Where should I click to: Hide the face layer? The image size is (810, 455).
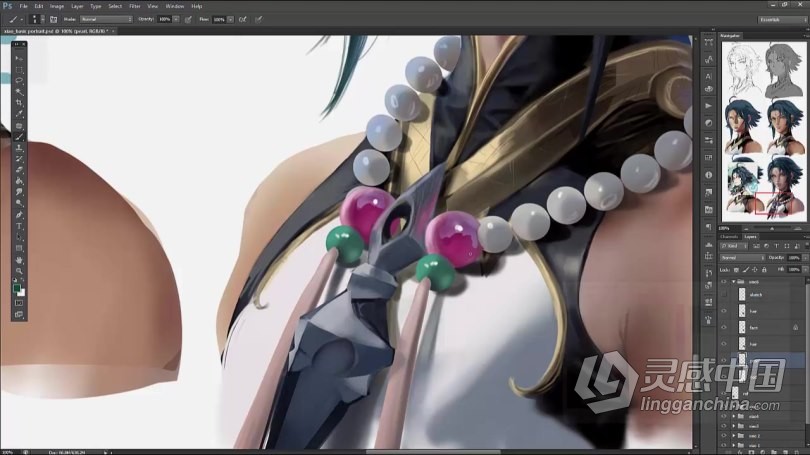point(724,327)
